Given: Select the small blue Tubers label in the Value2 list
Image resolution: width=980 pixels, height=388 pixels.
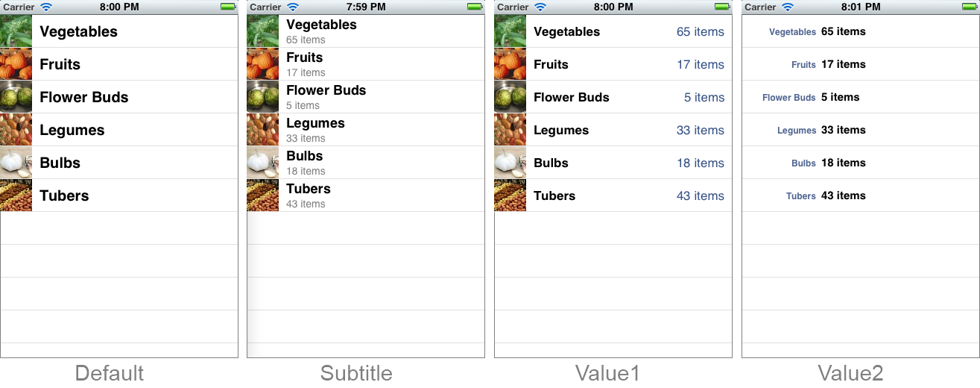Looking at the screenshot, I should (801, 196).
